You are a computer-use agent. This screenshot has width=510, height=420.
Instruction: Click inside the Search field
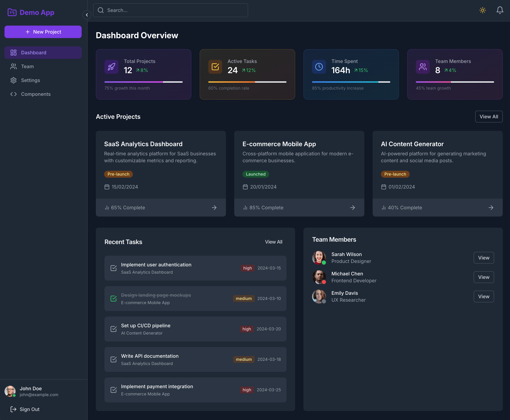coord(171,10)
